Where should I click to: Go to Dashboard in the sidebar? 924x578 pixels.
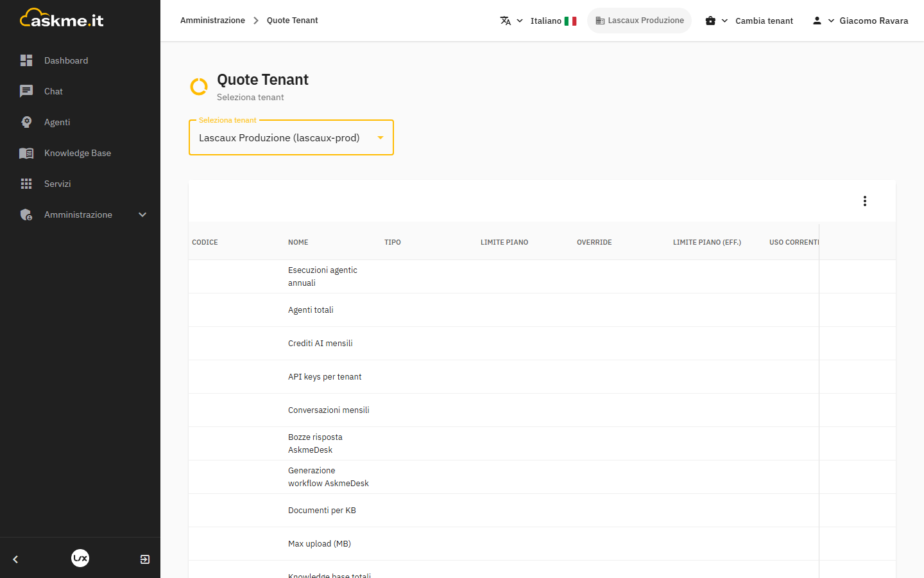(80, 60)
